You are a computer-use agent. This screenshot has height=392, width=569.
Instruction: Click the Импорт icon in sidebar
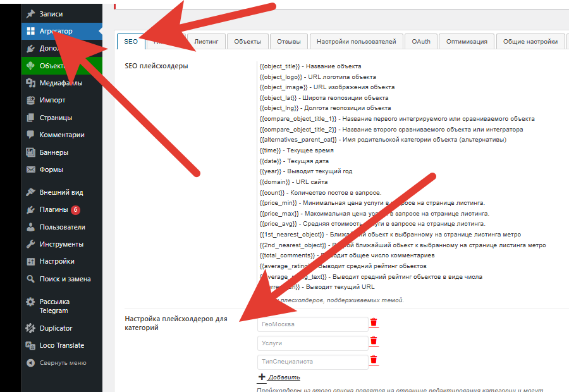[x=30, y=100]
